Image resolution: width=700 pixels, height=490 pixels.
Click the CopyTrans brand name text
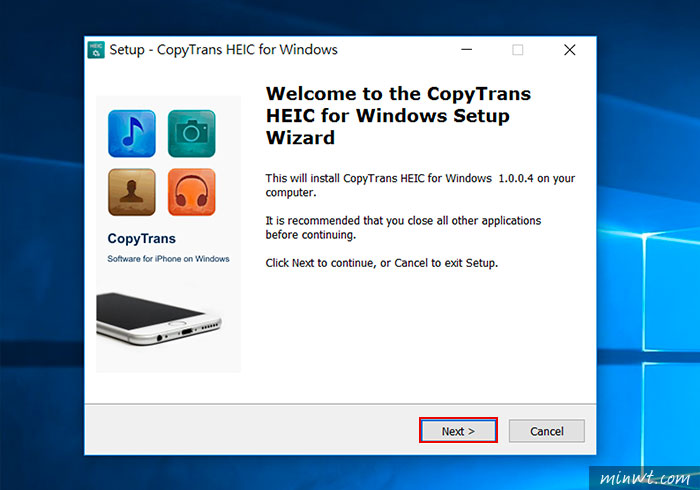point(142,239)
